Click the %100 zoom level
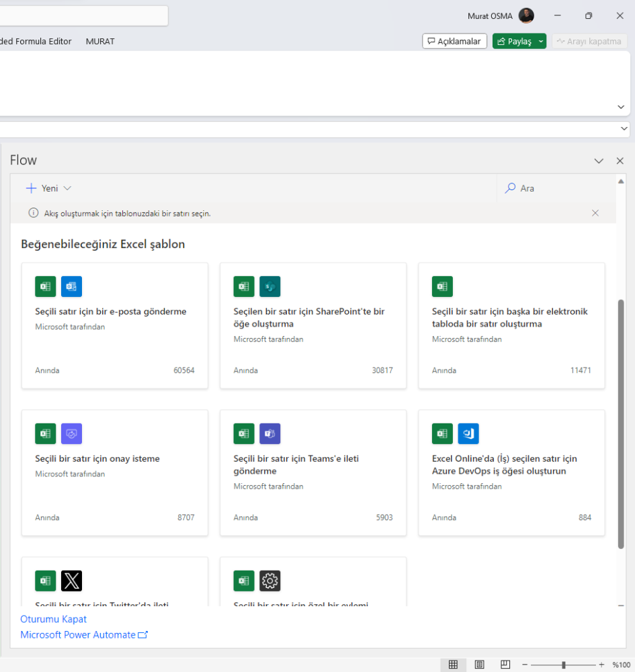Image resolution: width=635 pixels, height=672 pixels. (621, 665)
